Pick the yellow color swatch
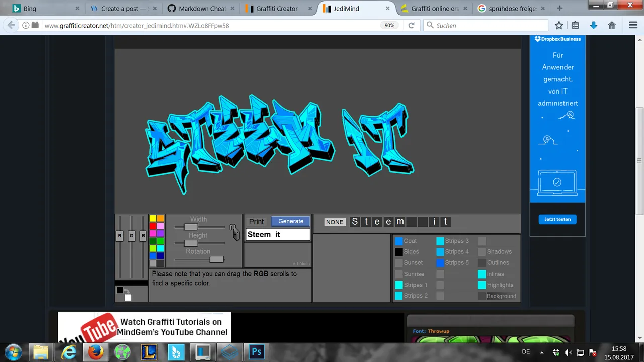The width and height of the screenshot is (644, 362). pyautogui.click(x=153, y=219)
